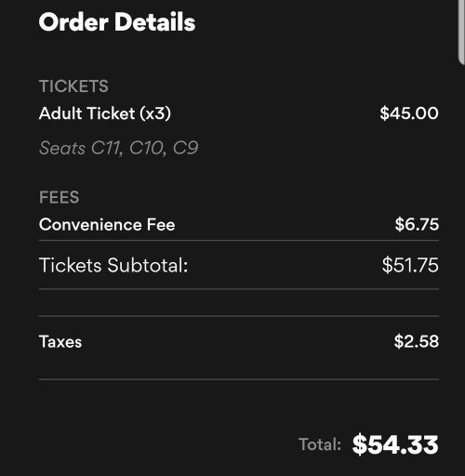Select the Tickets Subtotal label
Viewport: 465px width, 476px height.
tap(113, 265)
